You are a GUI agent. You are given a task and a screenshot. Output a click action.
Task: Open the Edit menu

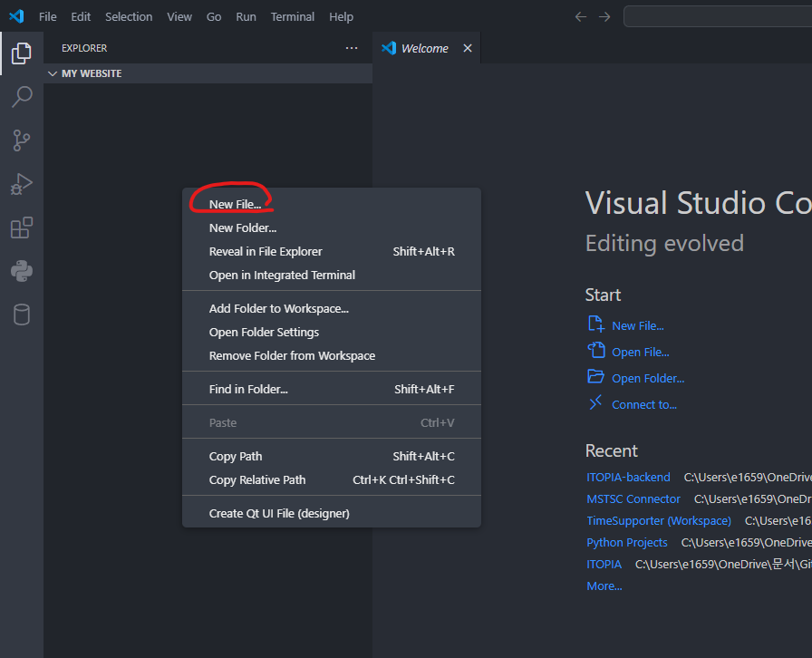click(81, 16)
